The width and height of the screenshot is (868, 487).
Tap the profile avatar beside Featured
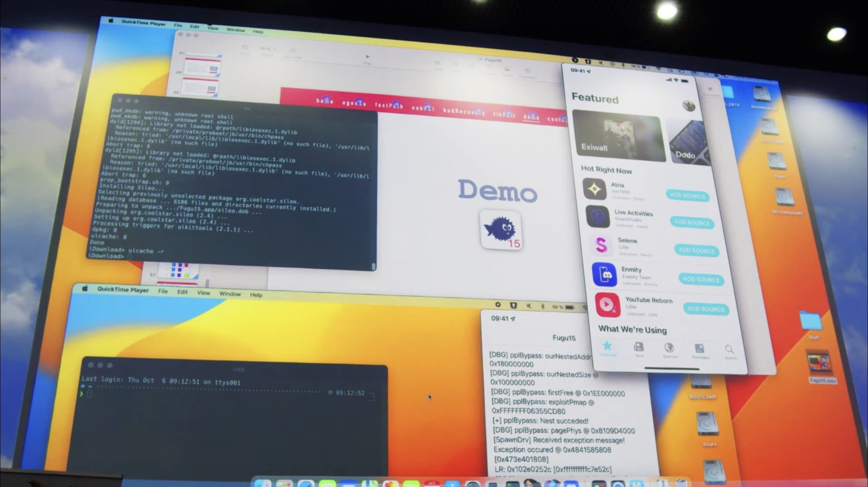(689, 106)
